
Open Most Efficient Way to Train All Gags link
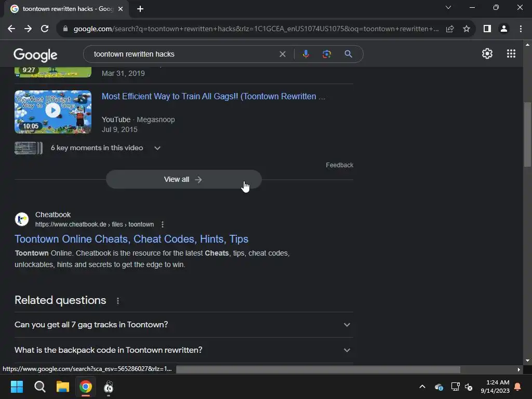214,96
